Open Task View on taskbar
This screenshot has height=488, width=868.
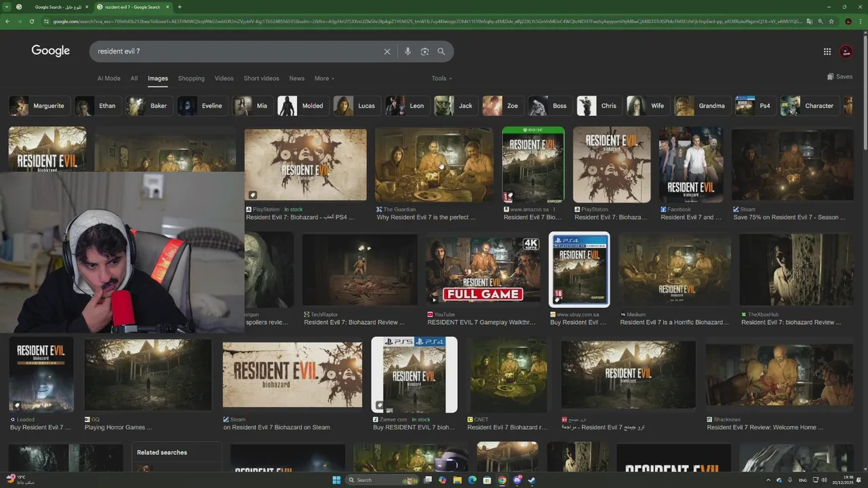(x=428, y=480)
